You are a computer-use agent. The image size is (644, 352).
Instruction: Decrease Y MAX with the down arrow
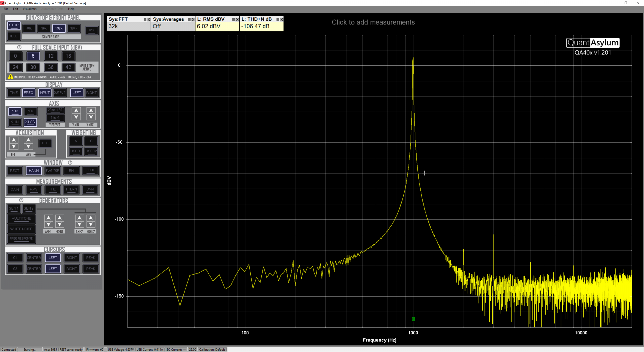(91, 117)
